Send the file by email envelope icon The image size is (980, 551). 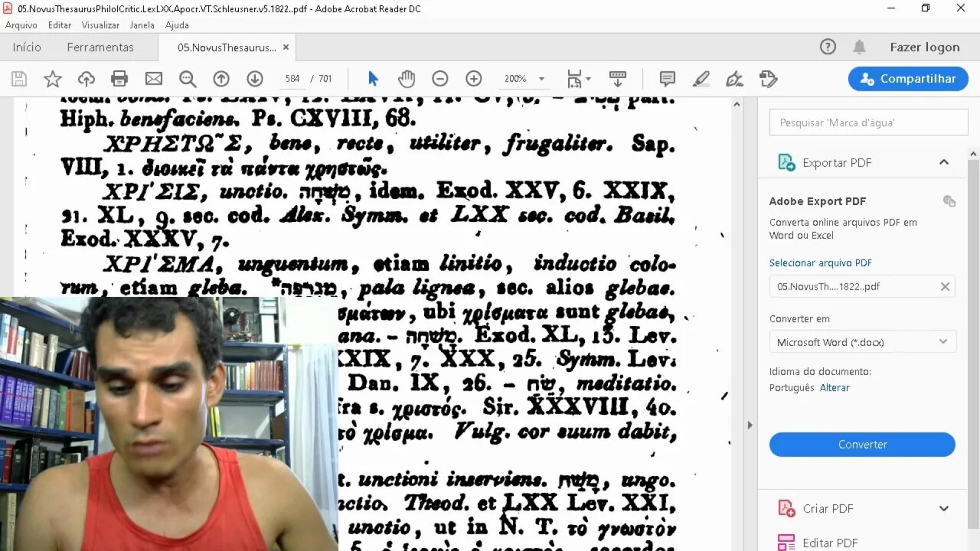pyautogui.click(x=154, y=79)
